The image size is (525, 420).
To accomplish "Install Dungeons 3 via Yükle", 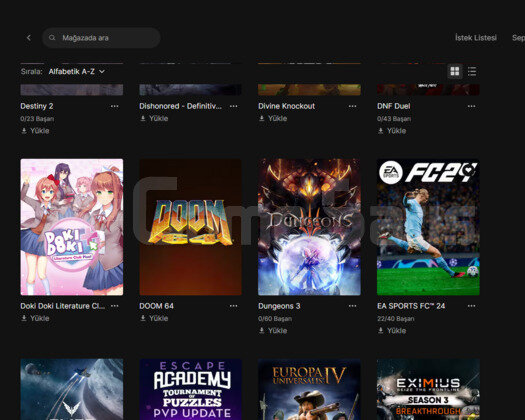I will [x=273, y=331].
